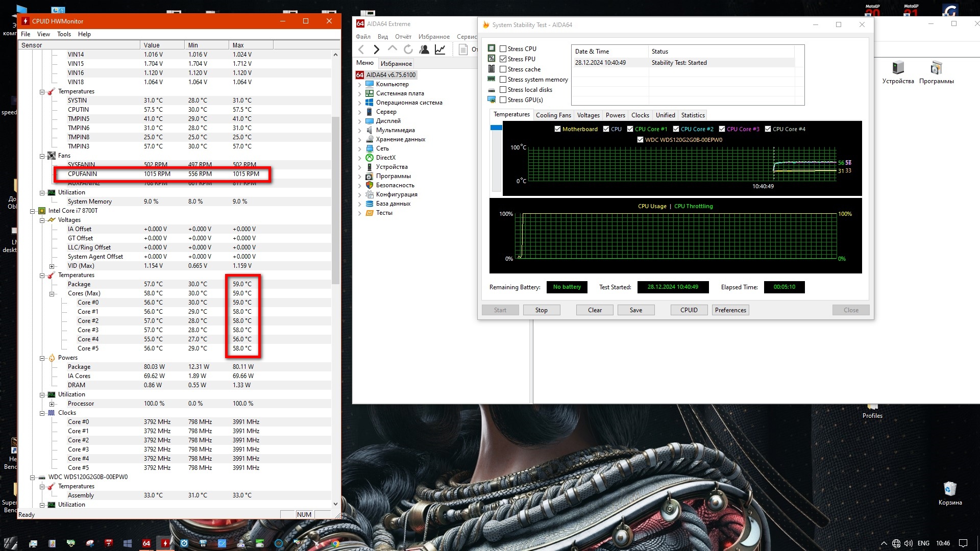Open the Tools menu in HWMonitor
980x551 pixels.
(64, 34)
